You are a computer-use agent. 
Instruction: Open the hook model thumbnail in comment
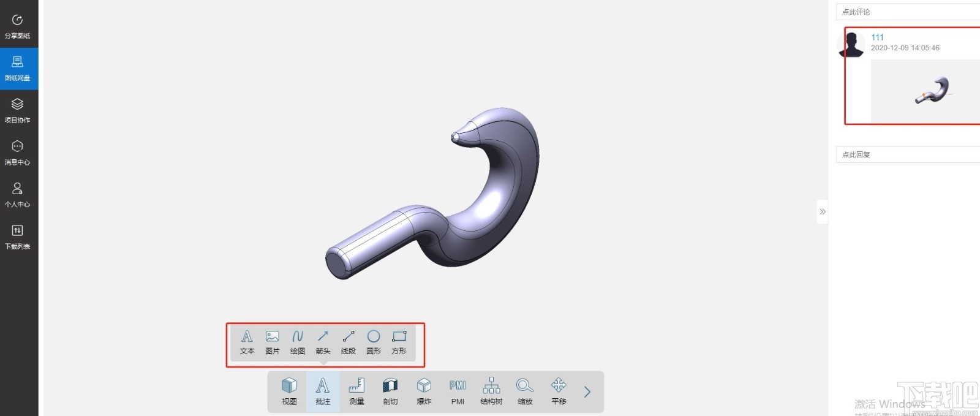(925, 91)
